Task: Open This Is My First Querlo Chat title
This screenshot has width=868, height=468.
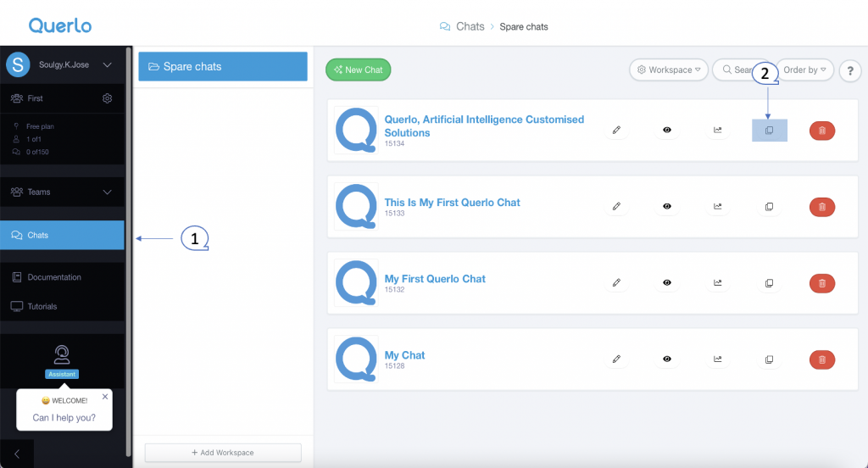Action: (x=453, y=203)
